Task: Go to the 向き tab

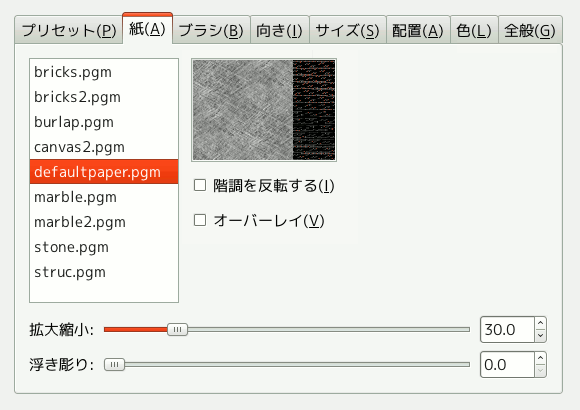Action: point(280,30)
